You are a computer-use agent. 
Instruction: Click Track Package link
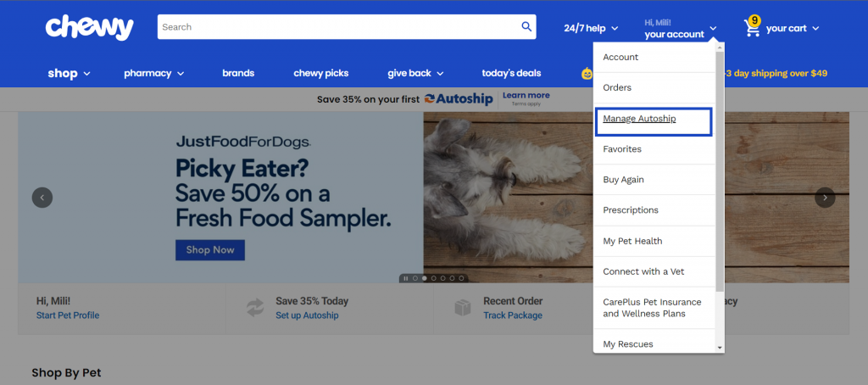[513, 315]
